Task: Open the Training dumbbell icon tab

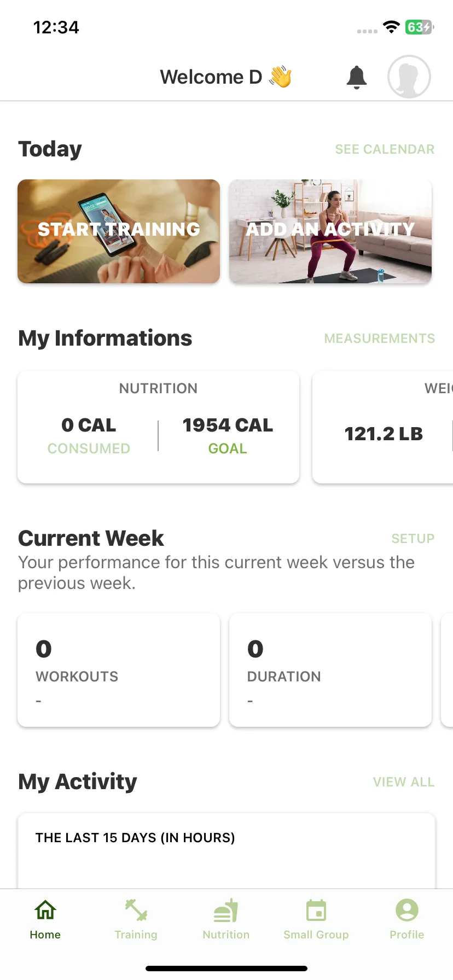Action: 136,910
